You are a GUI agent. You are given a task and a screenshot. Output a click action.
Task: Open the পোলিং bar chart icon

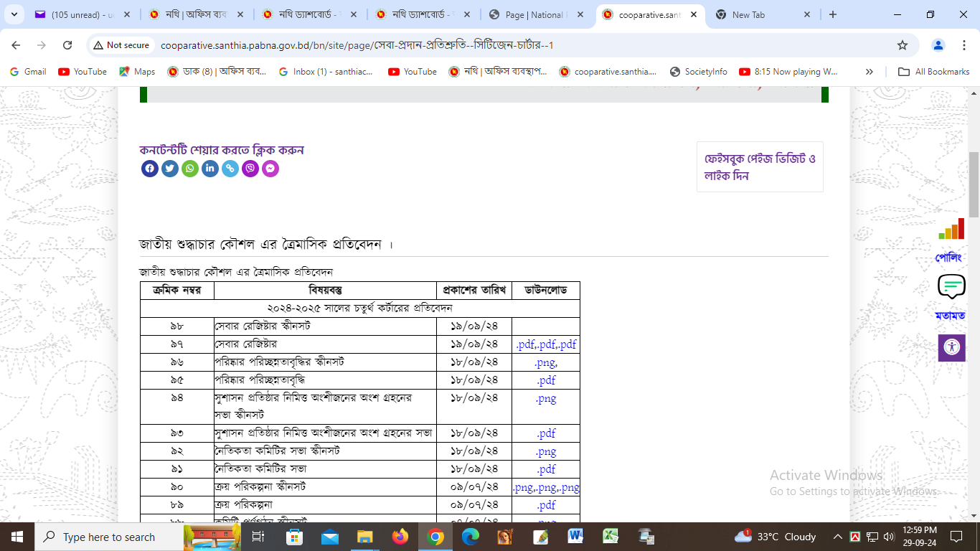point(951,230)
